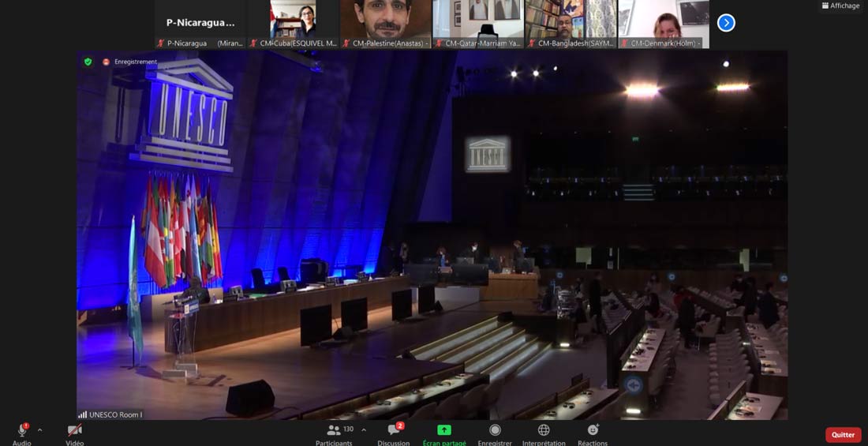
Task: Open the Affichage view menu
Action: click(841, 6)
